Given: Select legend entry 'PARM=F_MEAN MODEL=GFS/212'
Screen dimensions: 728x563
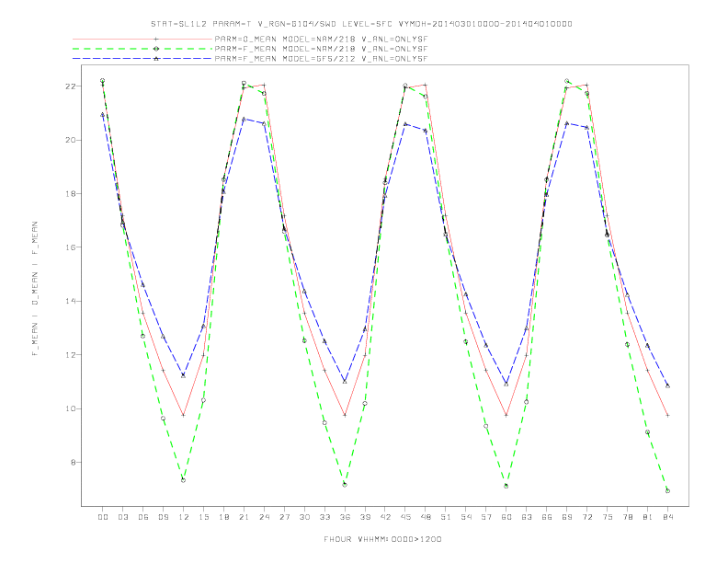Looking at the screenshot, I should pyautogui.click(x=321, y=59).
